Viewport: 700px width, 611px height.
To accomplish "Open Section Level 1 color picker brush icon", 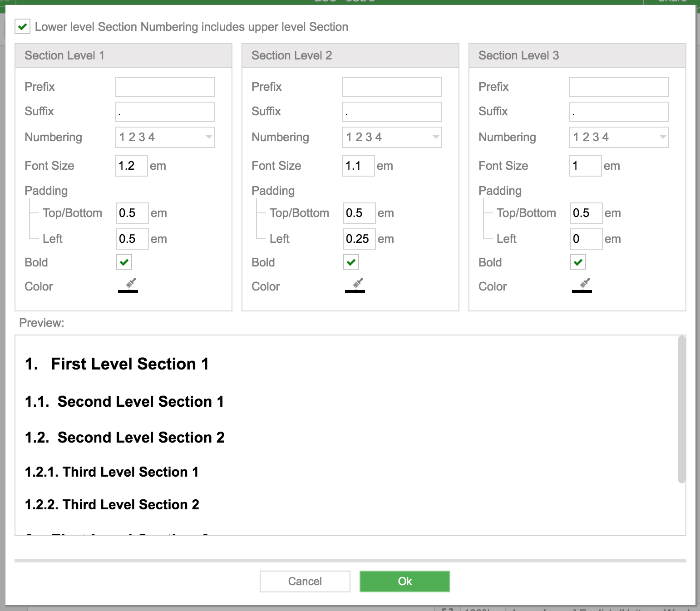I will click(x=128, y=285).
